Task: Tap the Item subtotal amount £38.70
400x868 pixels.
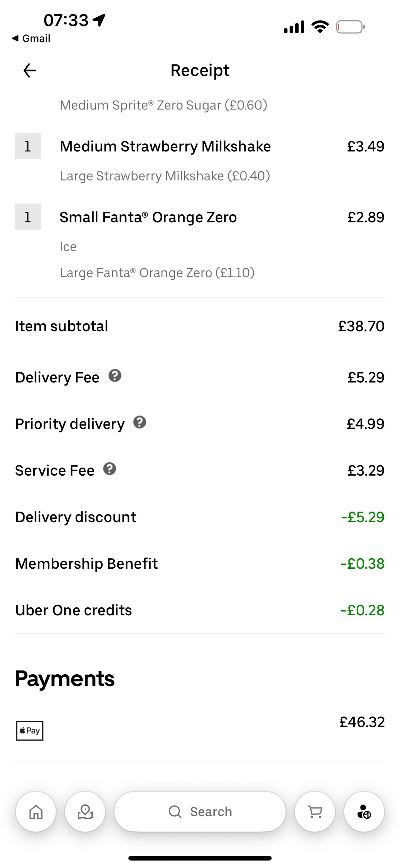Action: pyautogui.click(x=361, y=326)
